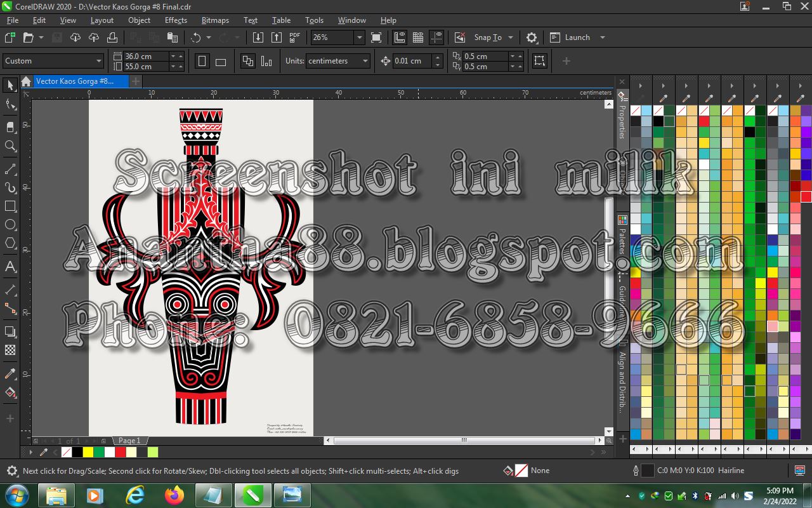Screen dimensions: 812x508
Task: Click the Undo arrow icon
Action: [196, 37]
